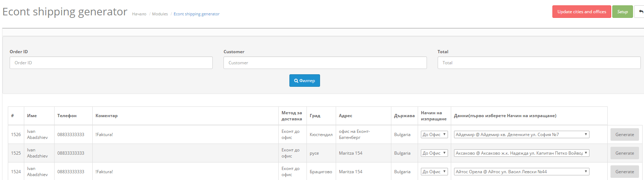Click Generate for order 1524
644x180 pixels.
pyautogui.click(x=624, y=172)
